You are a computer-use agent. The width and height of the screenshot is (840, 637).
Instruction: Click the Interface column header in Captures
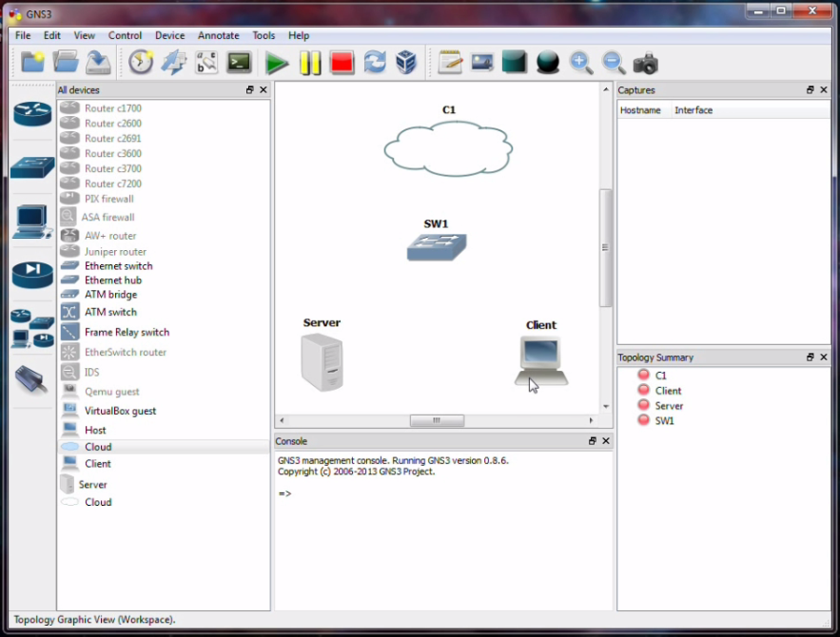(x=750, y=110)
